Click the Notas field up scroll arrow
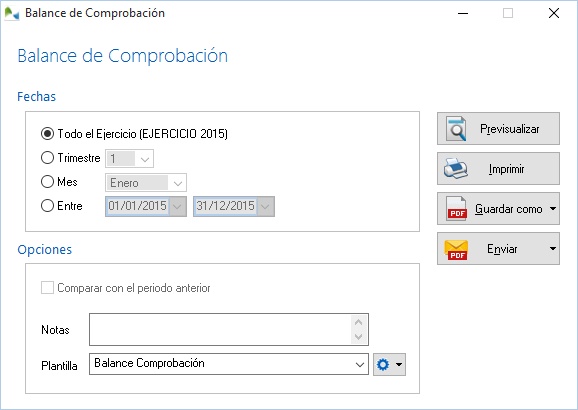The height and width of the screenshot is (410, 578). [358, 322]
